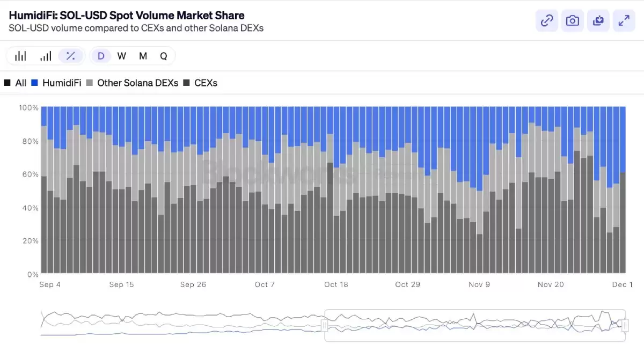Select the percentage chart view
The width and height of the screenshot is (644, 344).
point(71,55)
